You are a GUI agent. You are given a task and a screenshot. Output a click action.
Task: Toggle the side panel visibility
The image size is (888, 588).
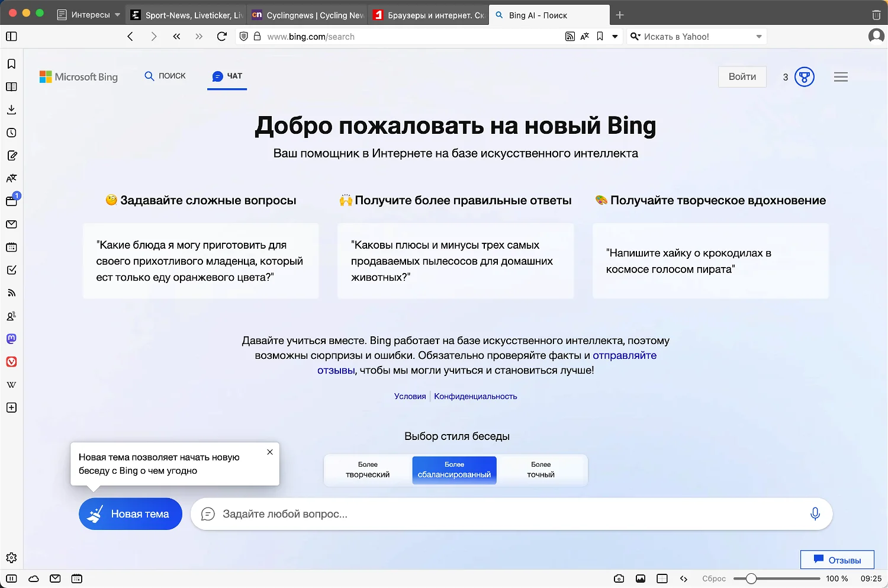pyautogui.click(x=11, y=37)
